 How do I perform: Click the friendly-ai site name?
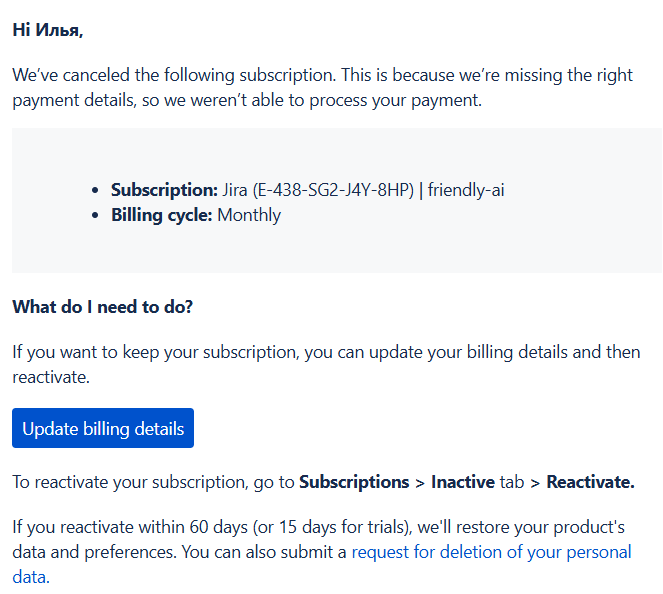(466, 190)
